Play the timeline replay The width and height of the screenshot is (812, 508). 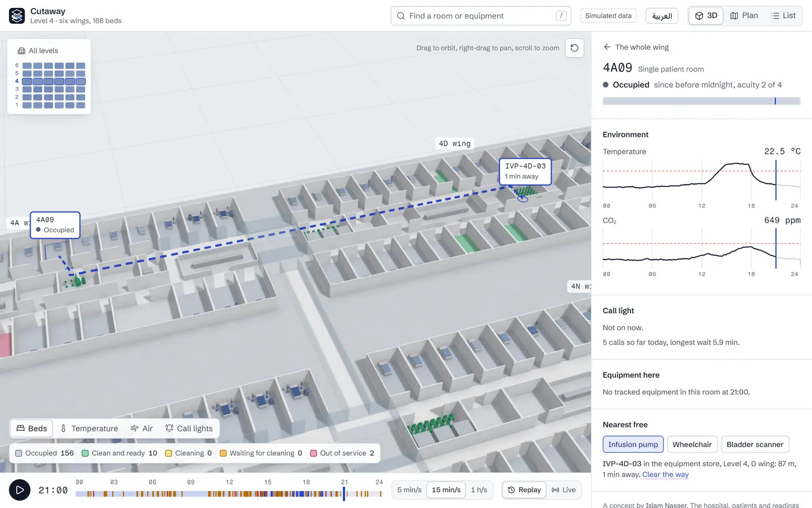coord(20,490)
